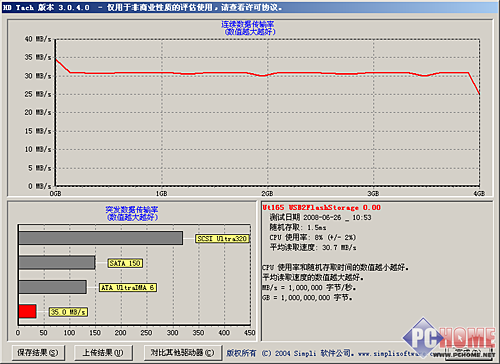Click the MB/s = 1,000,000 字节/秒 line
Image resolution: width=500 pixels, height=364 pixels.
tap(309, 288)
